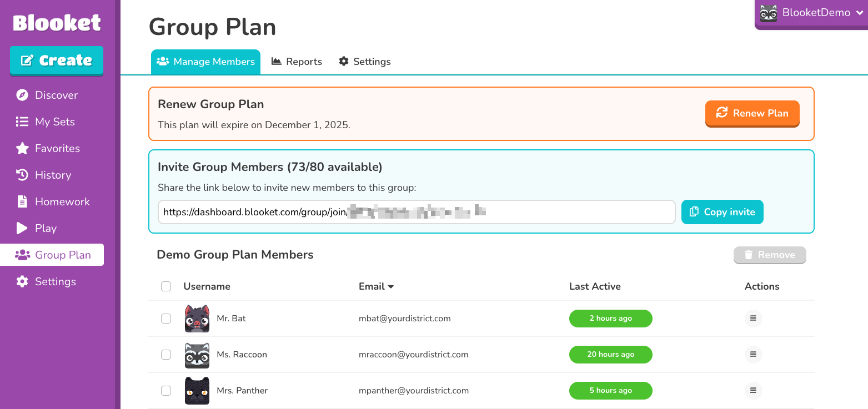The image size is (868, 409).
Task: Click the Blooket logo in the sidebar
Action: 56,23
